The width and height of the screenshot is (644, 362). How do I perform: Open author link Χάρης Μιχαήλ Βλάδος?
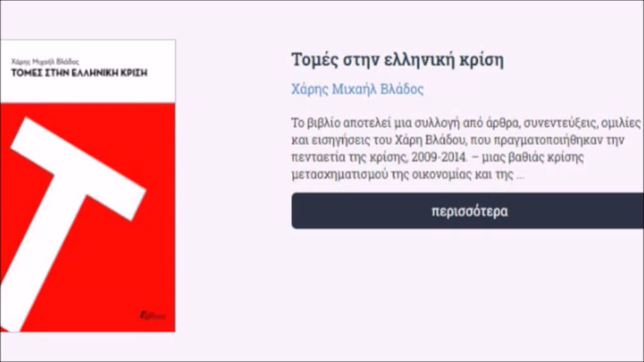[357, 89]
